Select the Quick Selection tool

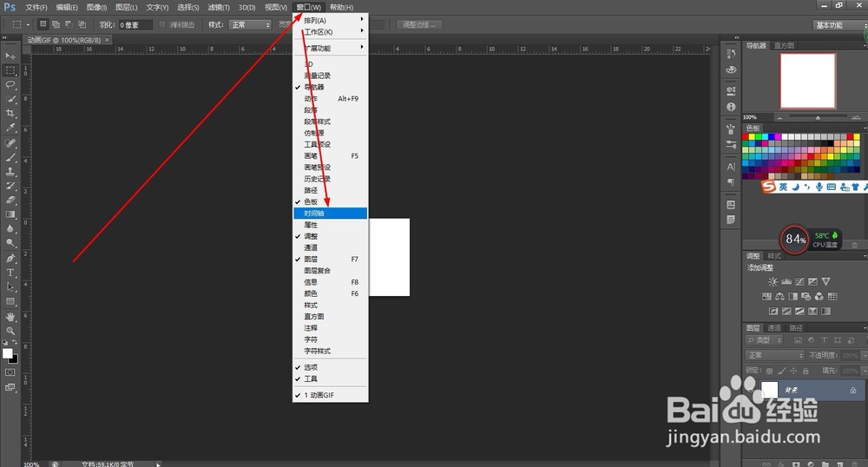[x=10, y=99]
